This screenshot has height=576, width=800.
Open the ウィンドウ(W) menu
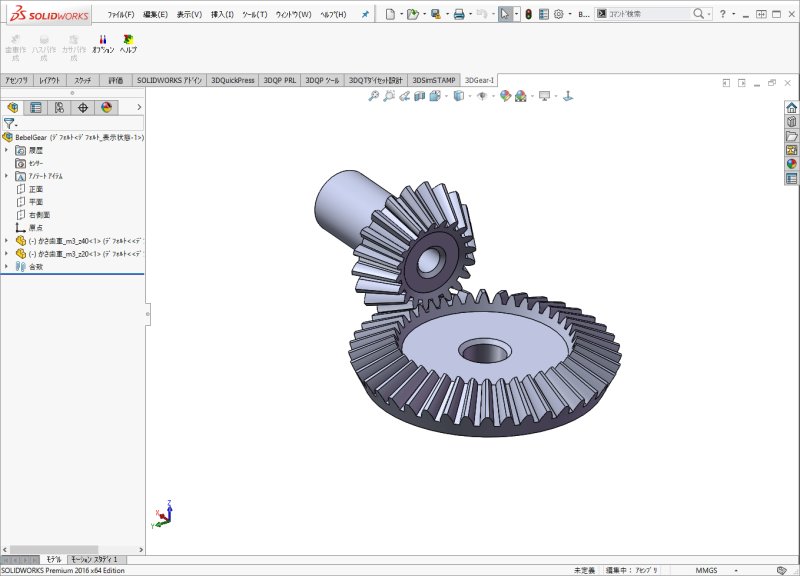click(293, 14)
